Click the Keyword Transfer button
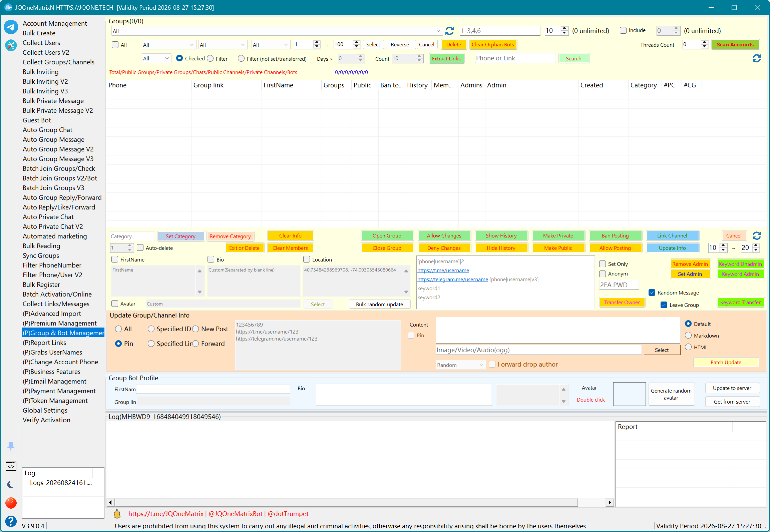 click(740, 302)
